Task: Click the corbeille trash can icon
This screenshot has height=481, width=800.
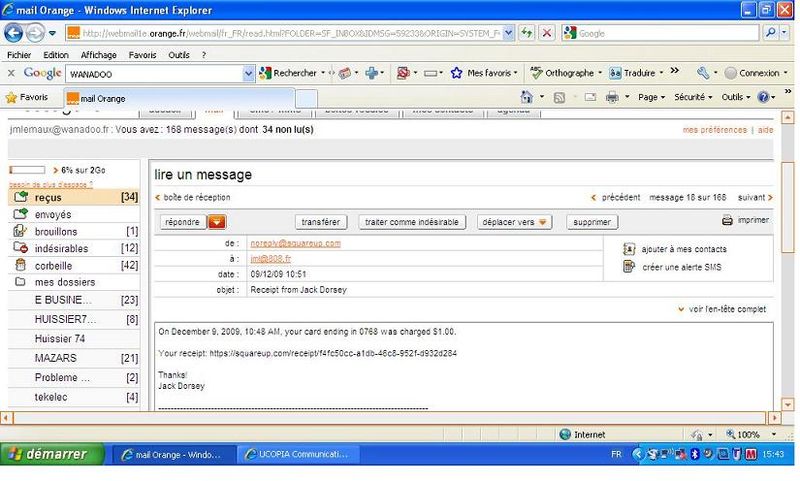Action: click(x=20, y=265)
